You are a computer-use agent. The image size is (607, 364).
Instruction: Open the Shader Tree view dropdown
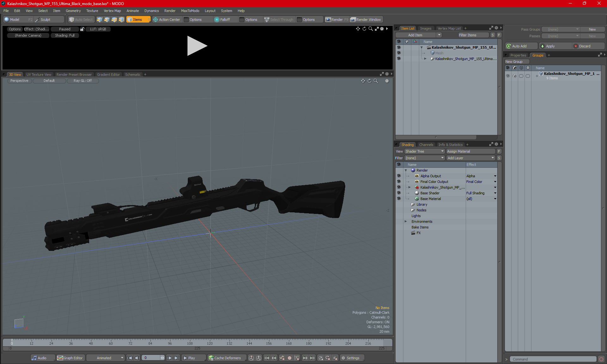click(425, 151)
